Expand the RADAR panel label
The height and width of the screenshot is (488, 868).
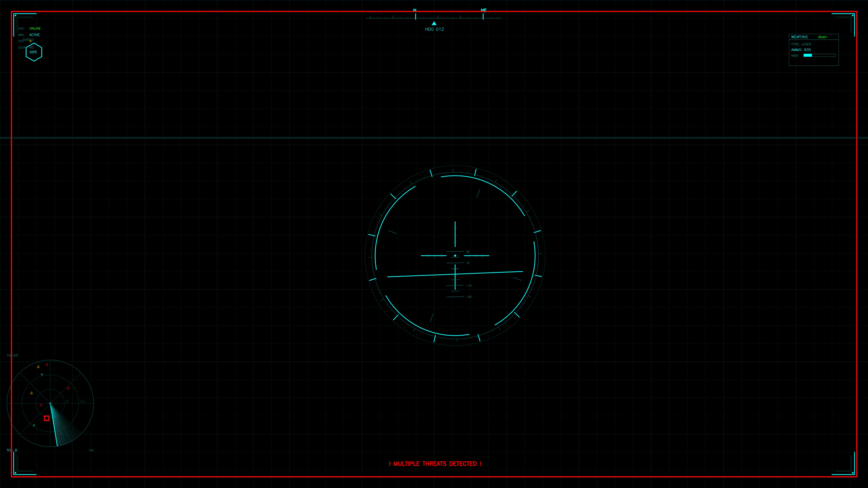coord(13,355)
